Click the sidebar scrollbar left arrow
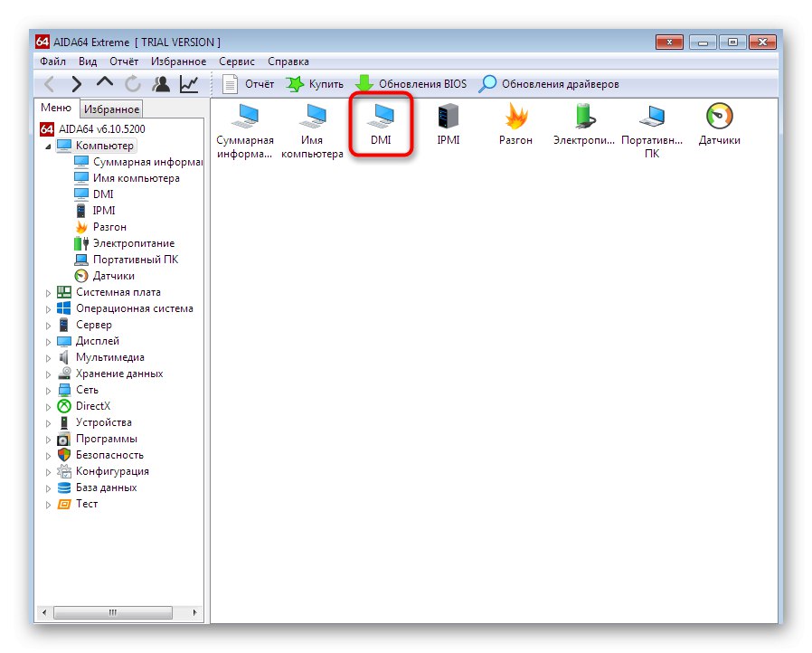 44,612
